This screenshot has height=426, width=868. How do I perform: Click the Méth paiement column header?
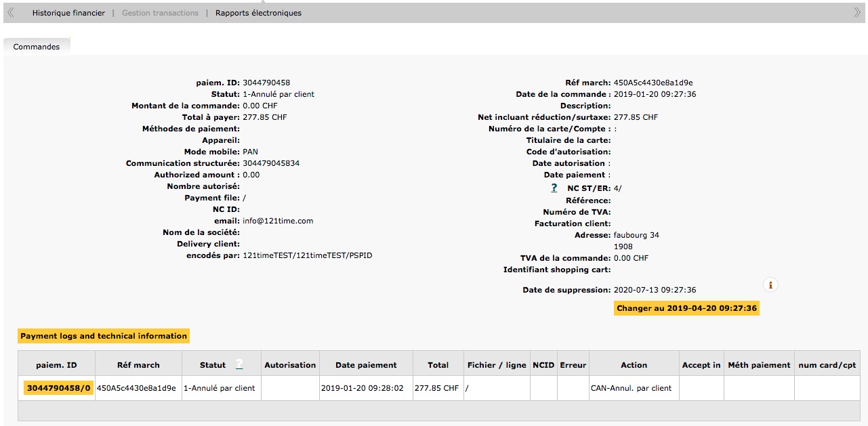coord(759,365)
